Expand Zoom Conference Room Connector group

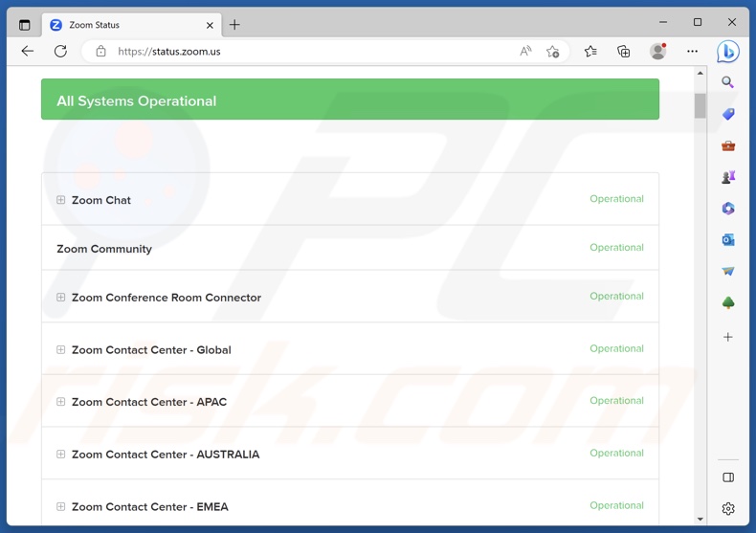point(60,298)
